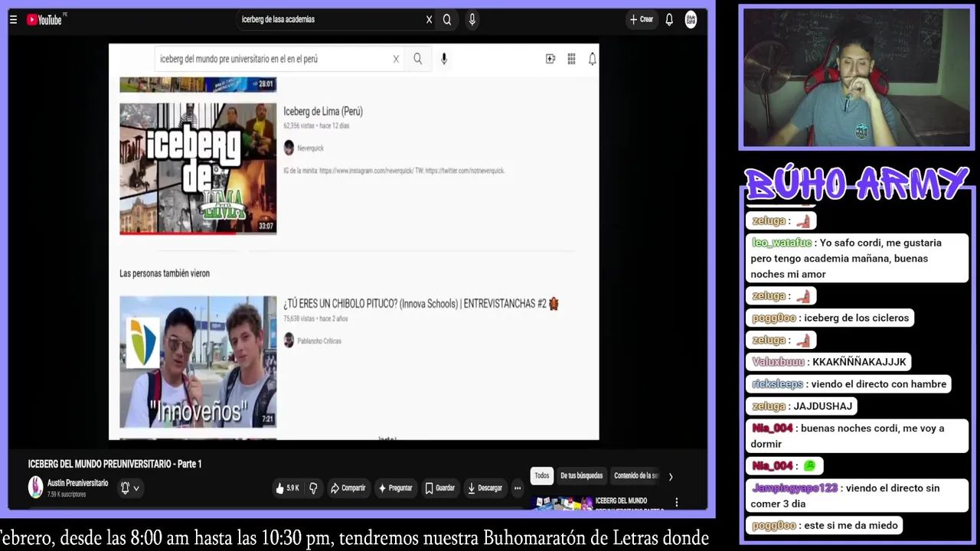Screen dimensions: 980x551
Task: Open the in-video apps grid icon
Action: (571, 59)
